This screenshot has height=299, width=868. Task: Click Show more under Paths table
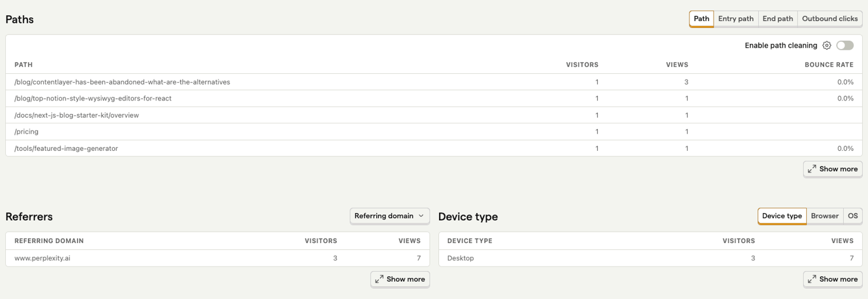pyautogui.click(x=832, y=169)
